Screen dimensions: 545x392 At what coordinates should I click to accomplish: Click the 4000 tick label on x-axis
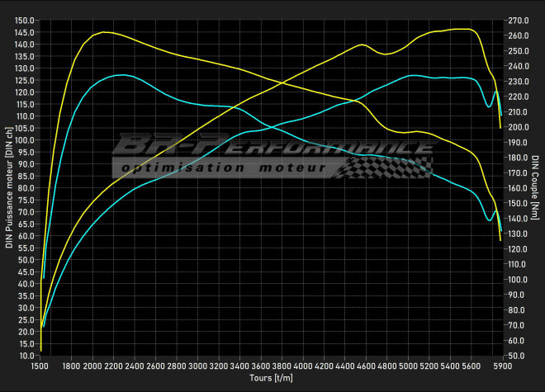click(x=303, y=366)
